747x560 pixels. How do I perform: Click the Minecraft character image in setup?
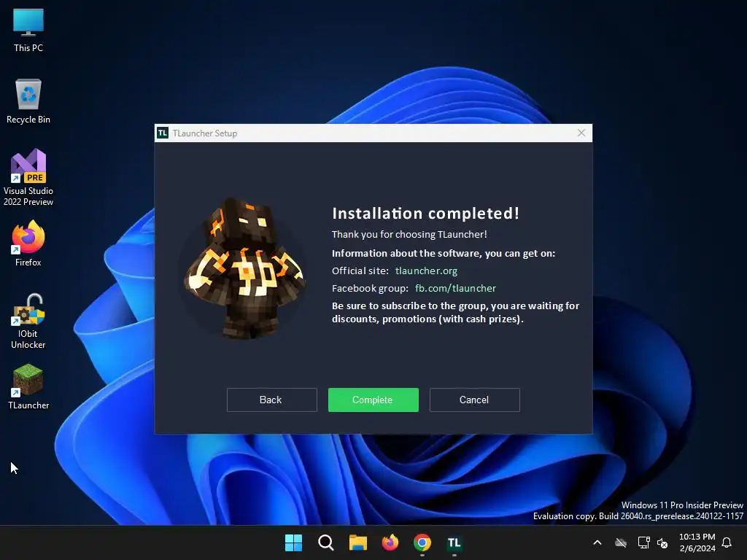tap(244, 268)
